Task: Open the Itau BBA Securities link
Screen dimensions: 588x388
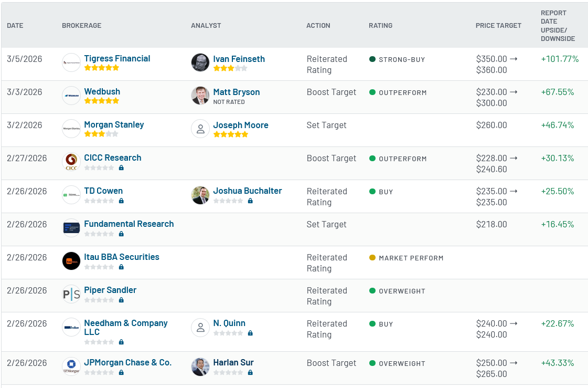Action: pyautogui.click(x=122, y=257)
